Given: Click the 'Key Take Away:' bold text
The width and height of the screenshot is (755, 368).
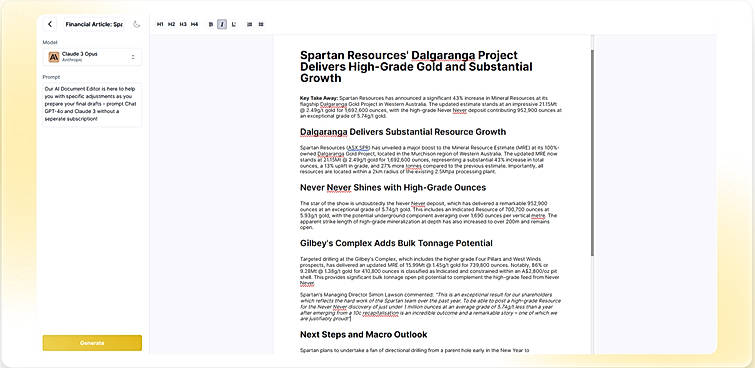Looking at the screenshot, I should [319, 98].
